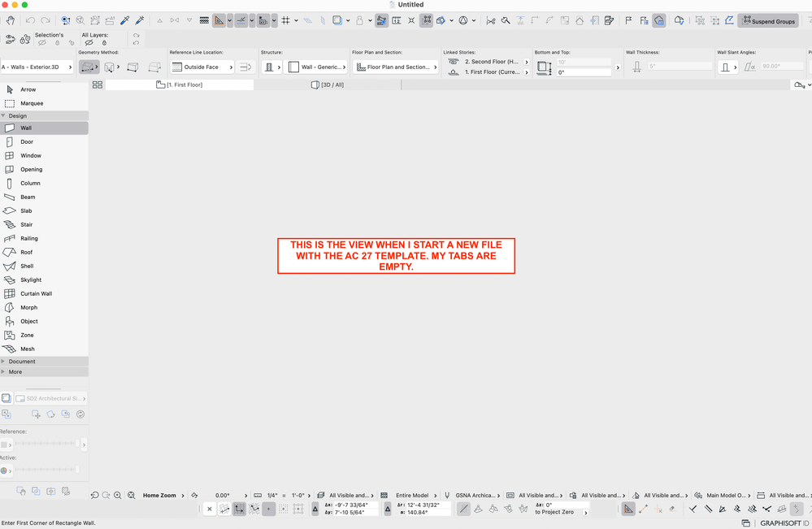Toggle the Suspend Groups button
The image size is (812, 529).
point(767,20)
